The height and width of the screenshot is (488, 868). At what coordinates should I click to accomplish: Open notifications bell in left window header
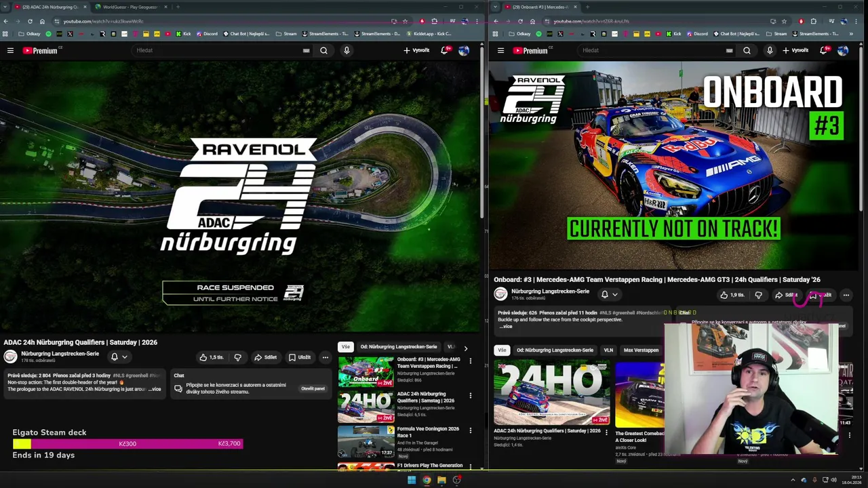tap(445, 50)
